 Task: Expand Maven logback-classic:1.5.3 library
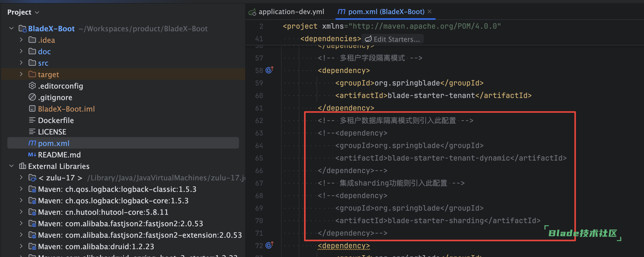pyautogui.click(x=21, y=189)
